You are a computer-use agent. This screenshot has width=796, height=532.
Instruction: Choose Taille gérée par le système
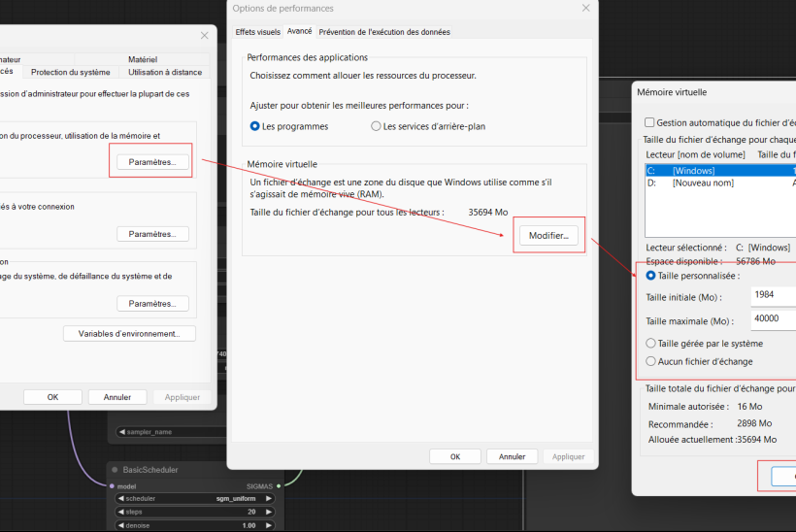(x=651, y=344)
